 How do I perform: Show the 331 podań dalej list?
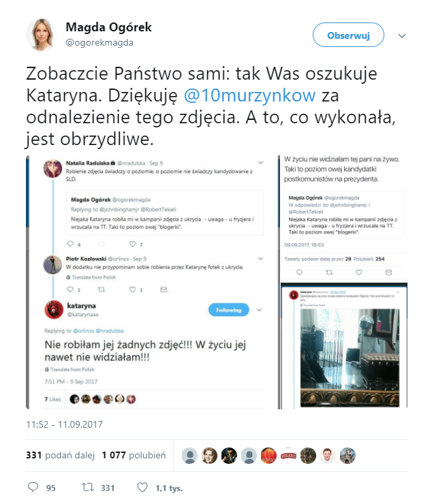coord(61,456)
